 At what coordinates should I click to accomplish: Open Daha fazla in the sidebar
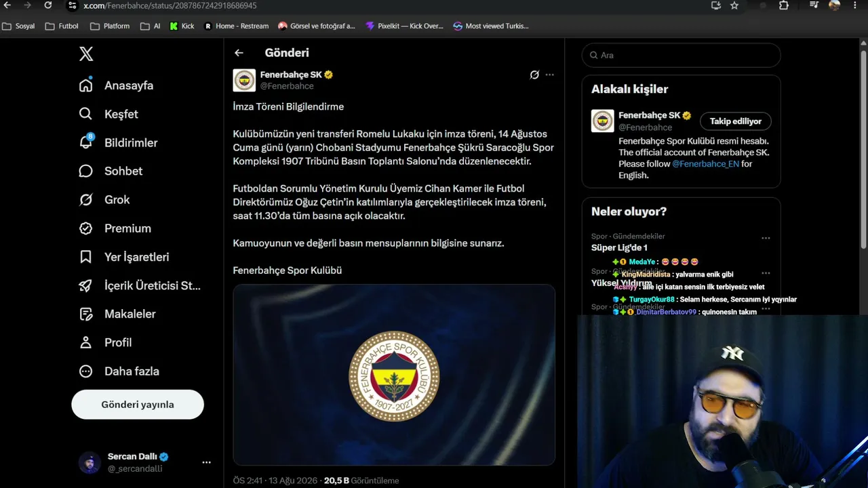click(132, 371)
